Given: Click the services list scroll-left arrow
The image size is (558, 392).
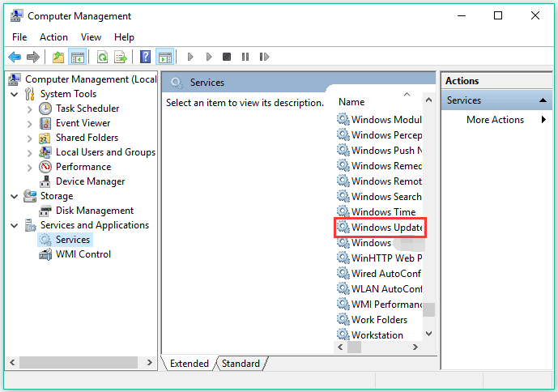Looking at the screenshot, I should point(340,347).
